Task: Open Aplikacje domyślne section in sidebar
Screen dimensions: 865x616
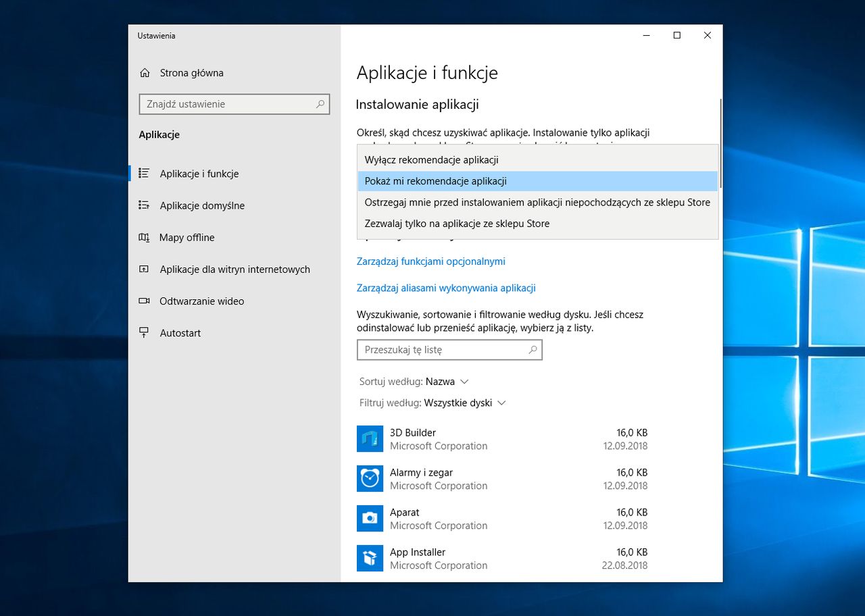Action: click(x=201, y=205)
